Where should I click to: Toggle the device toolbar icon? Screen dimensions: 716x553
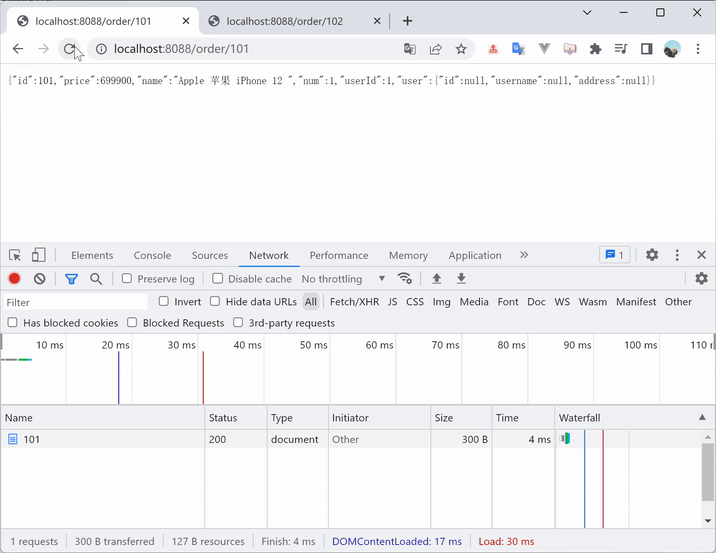tap(38, 255)
